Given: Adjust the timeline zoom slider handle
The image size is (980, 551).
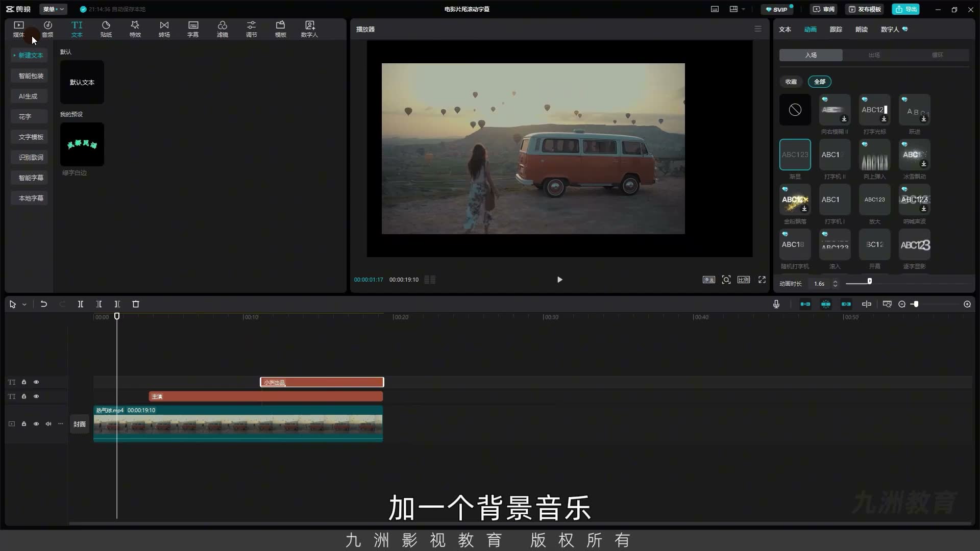Looking at the screenshot, I should pyautogui.click(x=916, y=304).
